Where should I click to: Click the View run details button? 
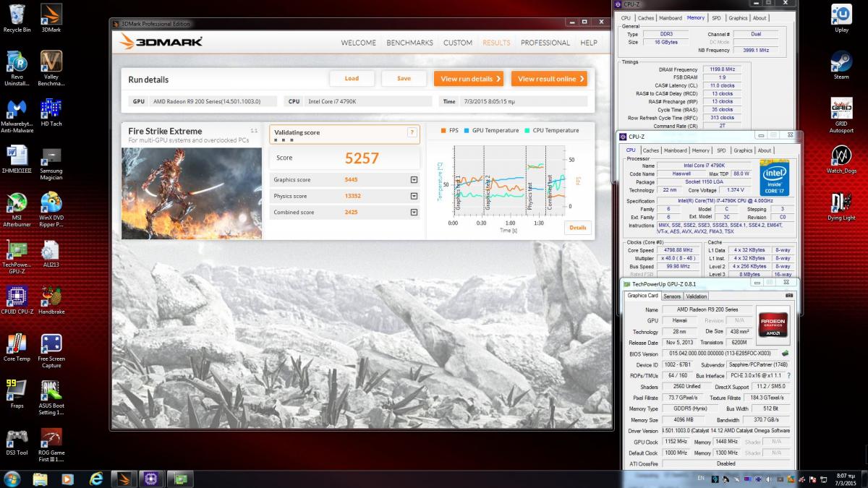469,79
